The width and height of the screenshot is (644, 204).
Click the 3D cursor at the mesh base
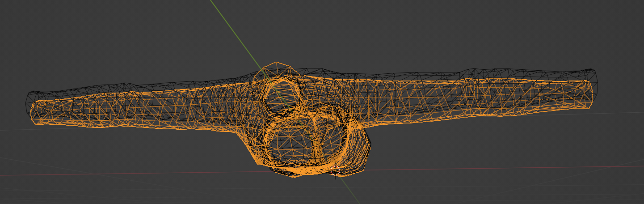(336, 171)
